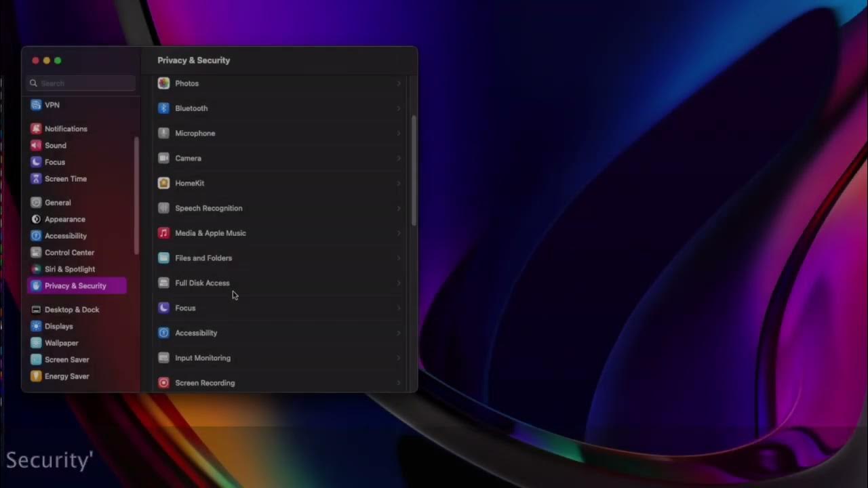The image size is (868, 488).
Task: Click the VPN sidebar icon
Action: tap(36, 105)
